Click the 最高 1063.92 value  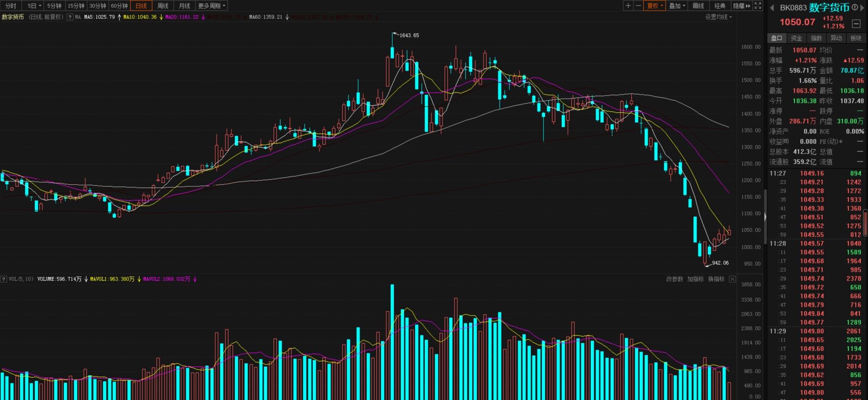[804, 91]
